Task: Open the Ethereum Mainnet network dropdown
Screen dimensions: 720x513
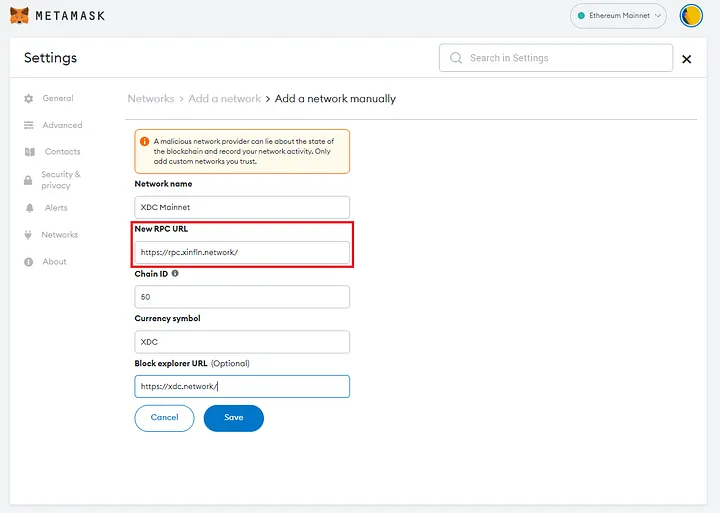Action: (620, 16)
